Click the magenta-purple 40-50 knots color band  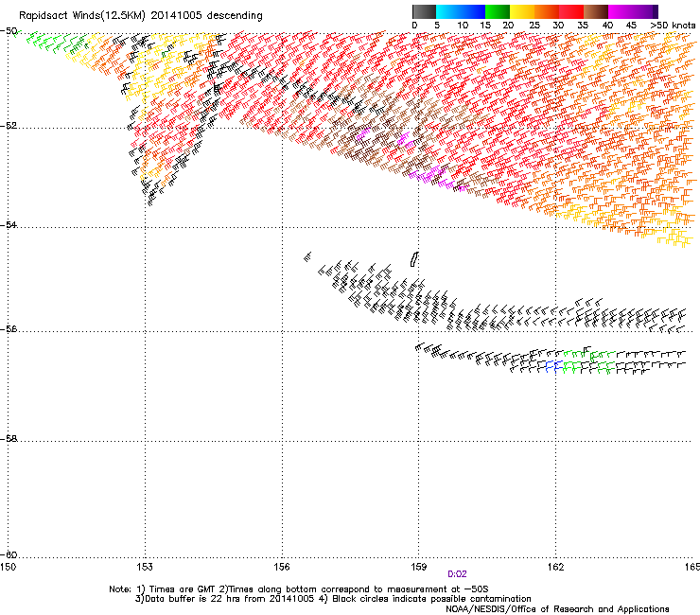pyautogui.click(x=633, y=11)
